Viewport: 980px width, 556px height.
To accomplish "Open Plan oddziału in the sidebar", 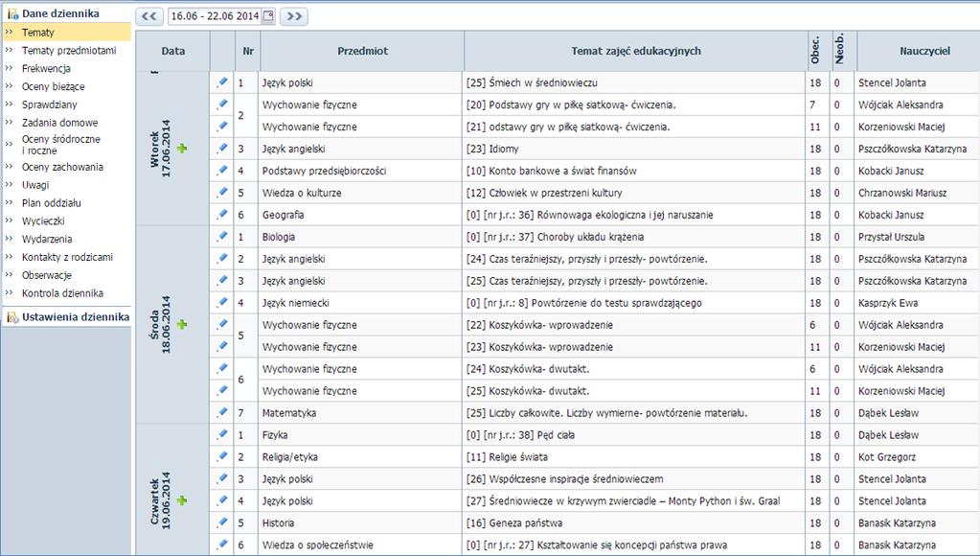I will pos(51,203).
